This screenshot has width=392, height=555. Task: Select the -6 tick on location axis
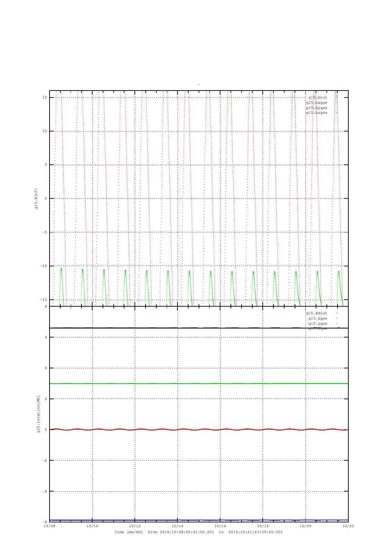tap(45, 522)
